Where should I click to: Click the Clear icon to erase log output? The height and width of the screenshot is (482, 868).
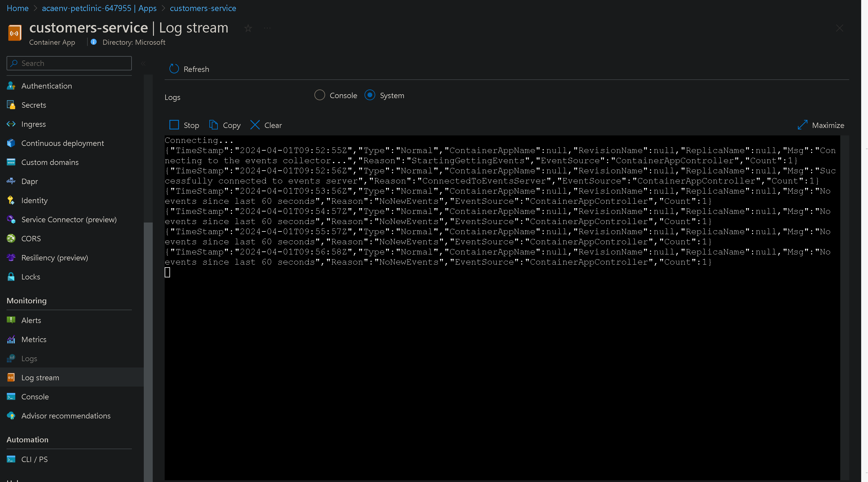[255, 125]
